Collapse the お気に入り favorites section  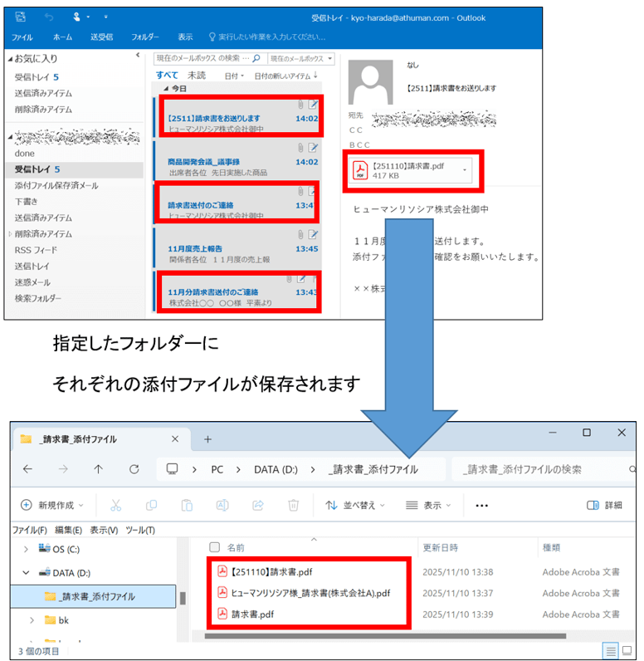[x=10, y=60]
